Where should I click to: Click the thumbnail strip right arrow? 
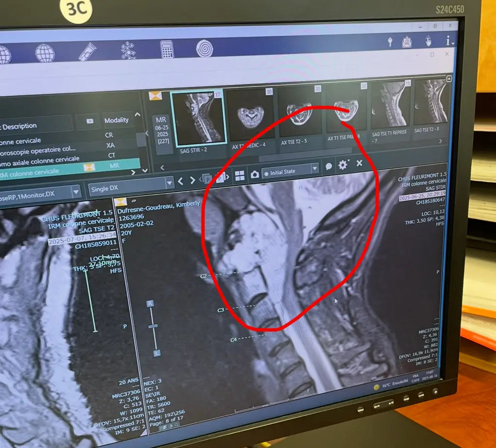440,141
